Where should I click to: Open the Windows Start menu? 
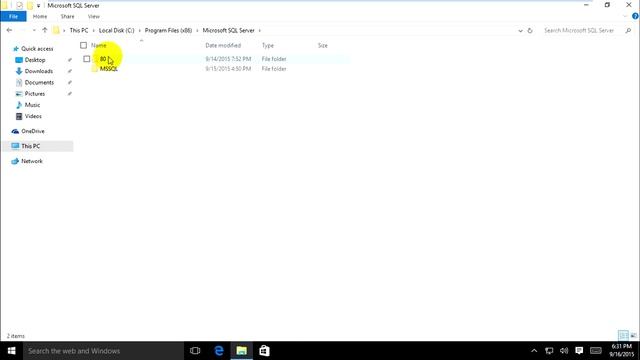point(11,351)
